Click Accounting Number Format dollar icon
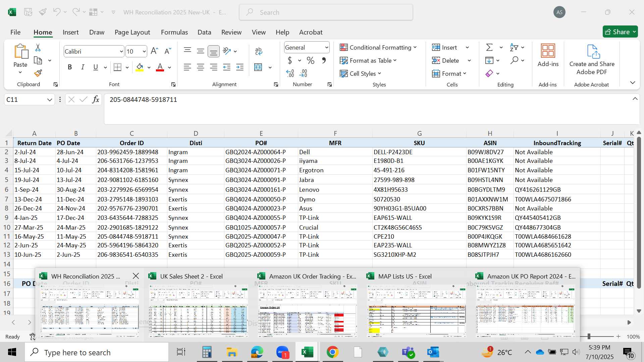 tap(290, 60)
